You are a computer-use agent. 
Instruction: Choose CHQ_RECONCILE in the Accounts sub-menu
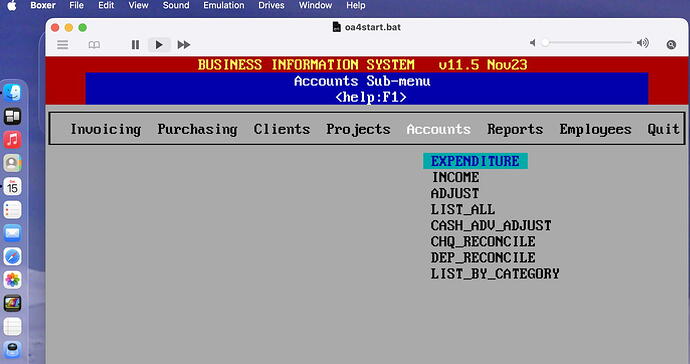[483, 242]
